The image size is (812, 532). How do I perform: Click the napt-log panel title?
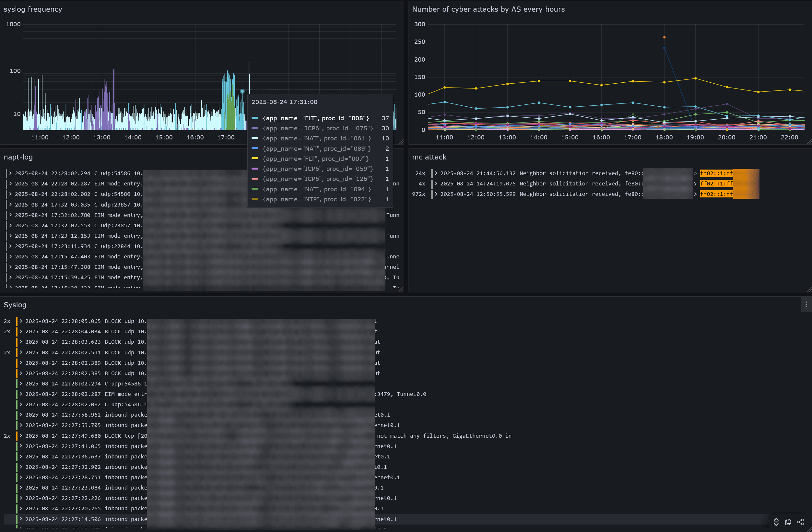coord(18,157)
